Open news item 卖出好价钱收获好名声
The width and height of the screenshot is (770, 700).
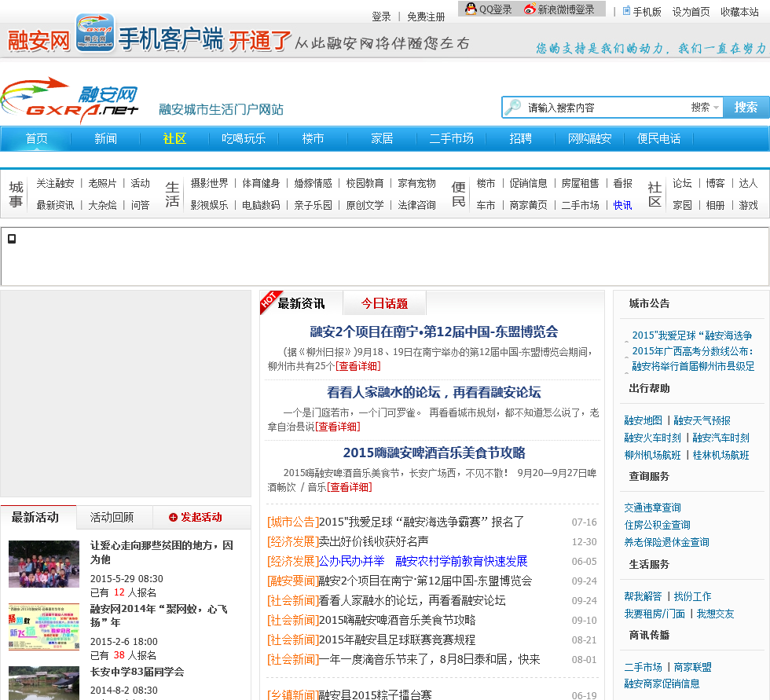point(373,541)
